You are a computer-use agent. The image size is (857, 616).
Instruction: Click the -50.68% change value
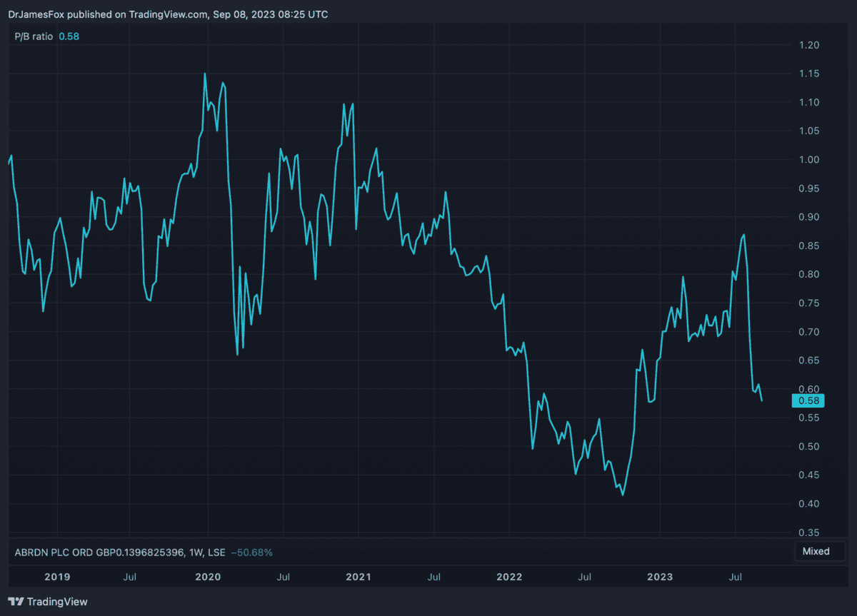(x=249, y=552)
